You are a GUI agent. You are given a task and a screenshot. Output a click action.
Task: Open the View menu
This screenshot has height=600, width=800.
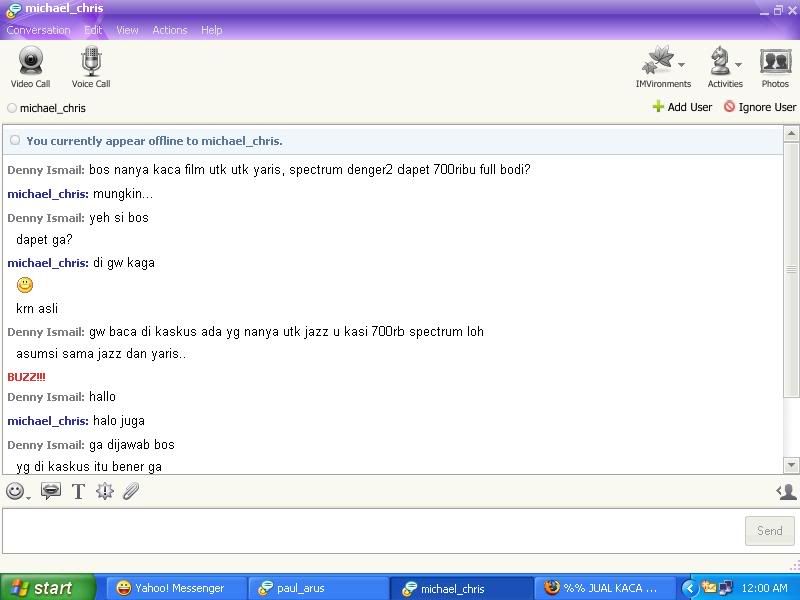point(127,30)
